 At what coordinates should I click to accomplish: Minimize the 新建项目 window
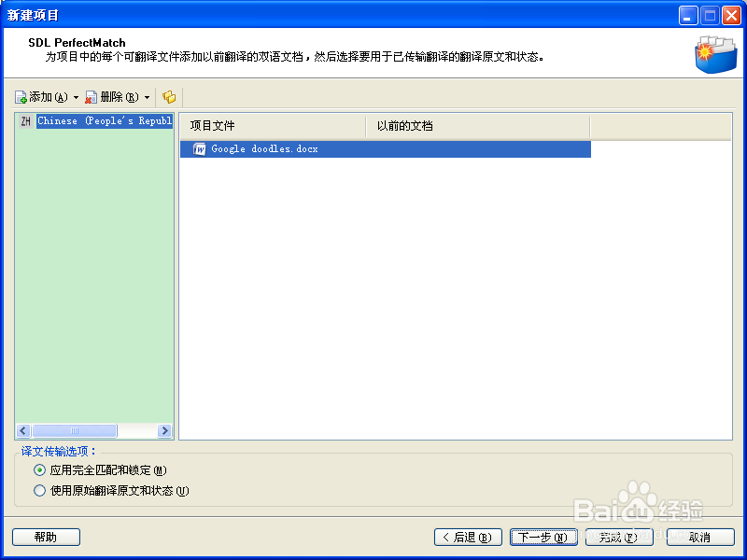point(688,15)
